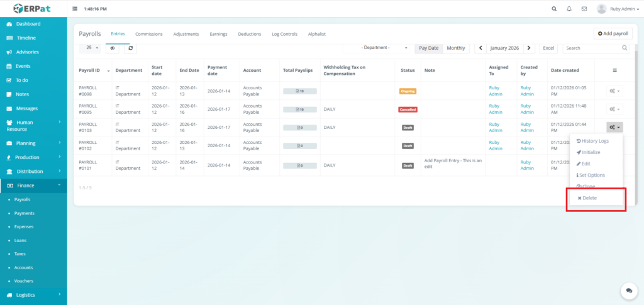Open the page size 25 dropdown
Viewport: 644px width, 305px height.
(x=92, y=48)
